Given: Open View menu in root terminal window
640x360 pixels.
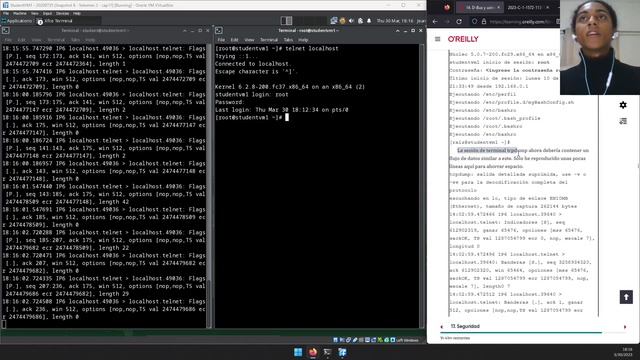Looking at the screenshot, I should 249,40.
